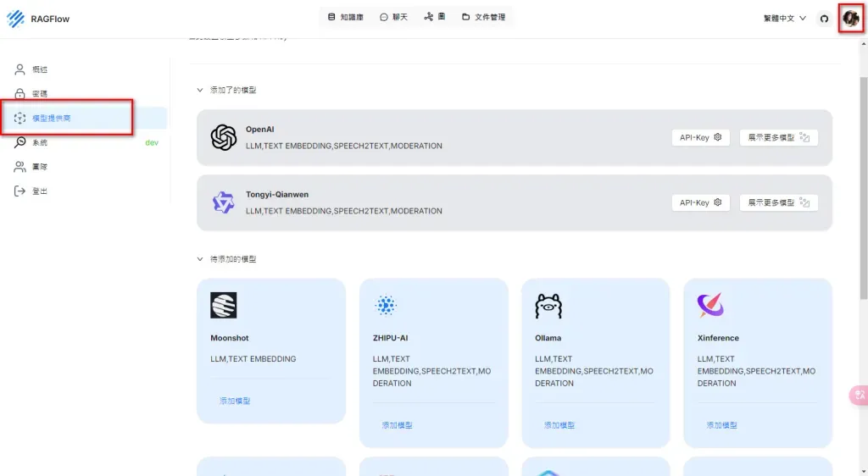Click 展示更多模型 for OpenAI
868x476 pixels.
click(x=778, y=138)
